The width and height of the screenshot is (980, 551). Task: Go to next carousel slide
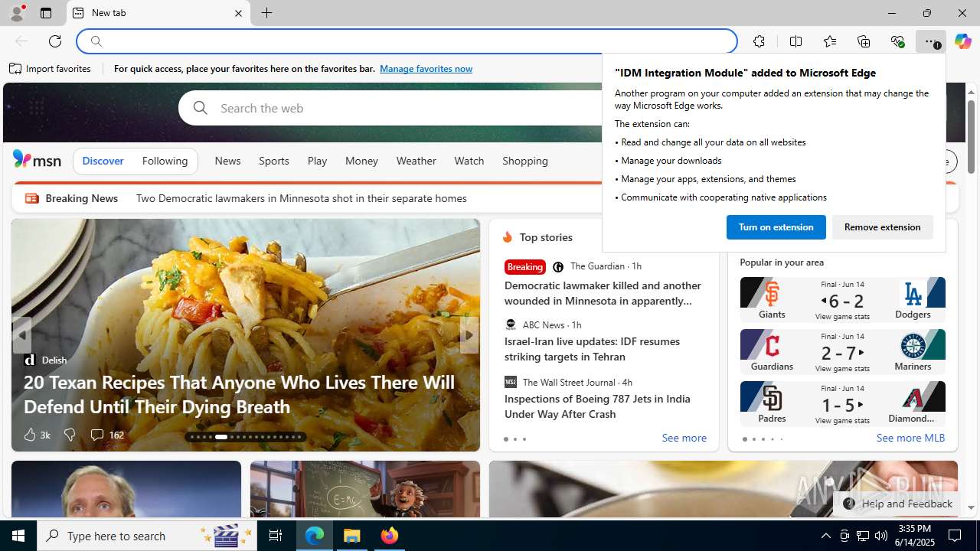click(x=469, y=335)
